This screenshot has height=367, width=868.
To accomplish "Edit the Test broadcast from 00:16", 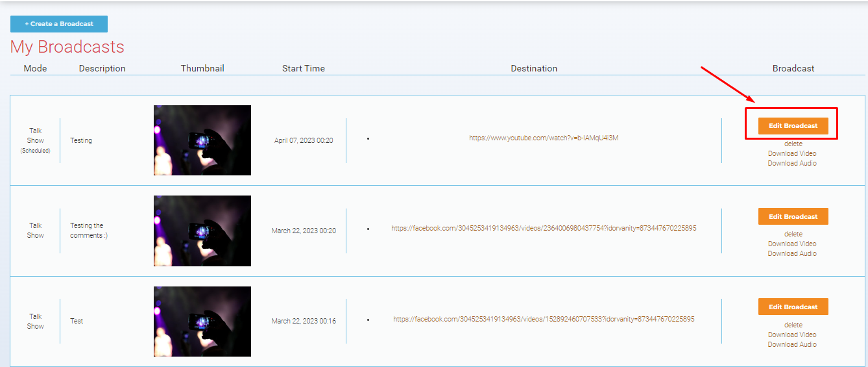I will point(793,307).
